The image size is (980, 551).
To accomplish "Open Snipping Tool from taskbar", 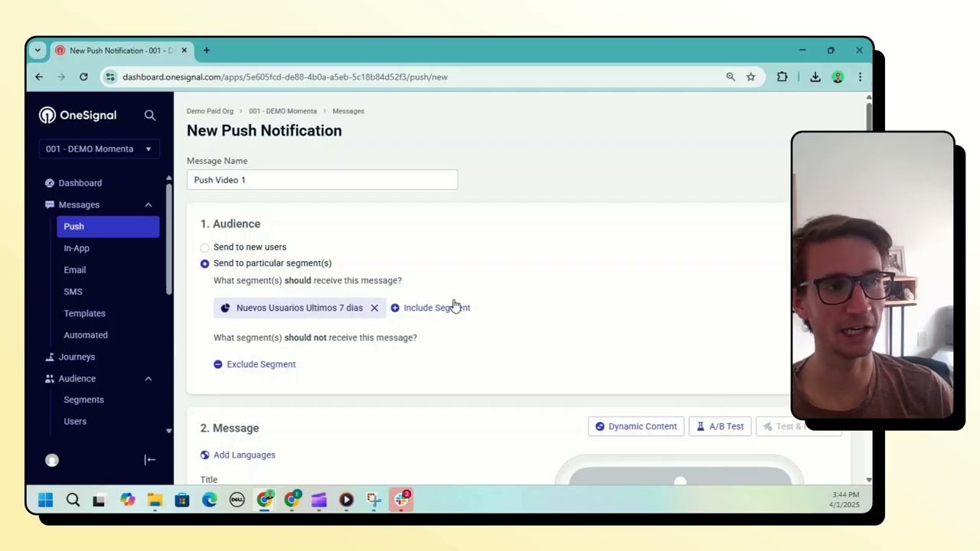I will coord(374,500).
